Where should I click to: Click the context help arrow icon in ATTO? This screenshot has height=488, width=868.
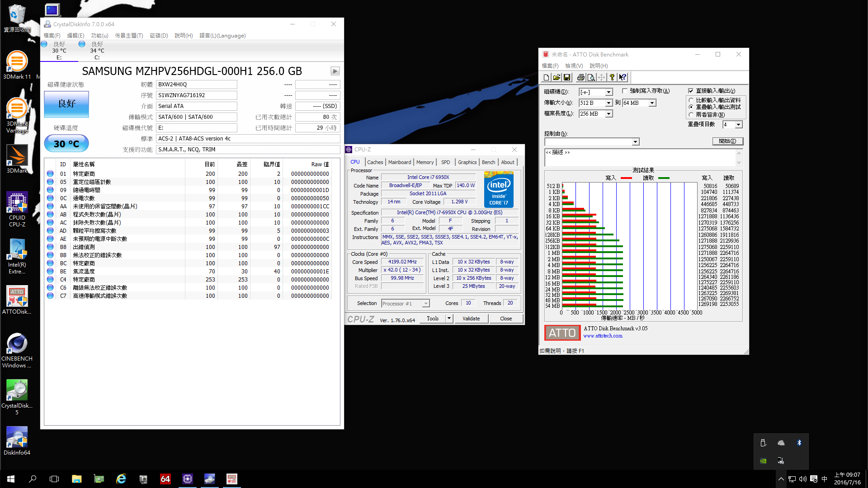point(623,78)
